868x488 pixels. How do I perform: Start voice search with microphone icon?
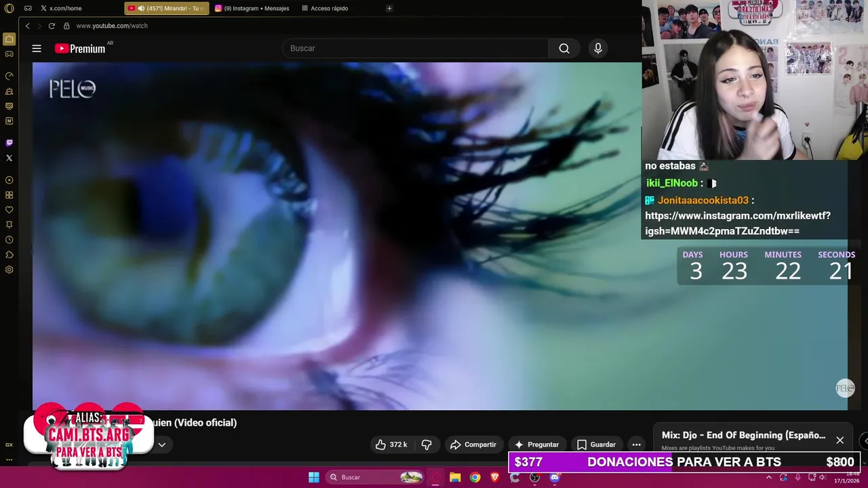(x=597, y=48)
